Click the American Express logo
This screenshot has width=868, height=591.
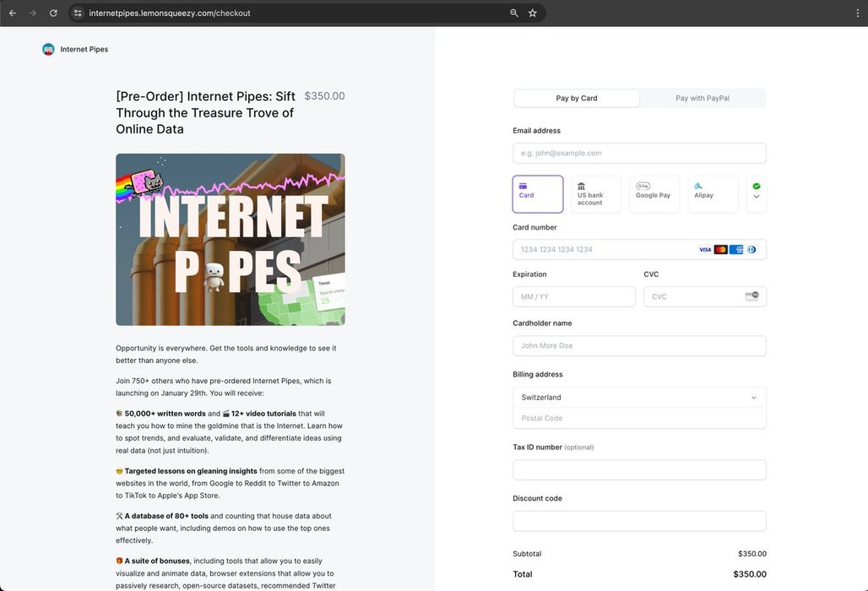(x=736, y=250)
